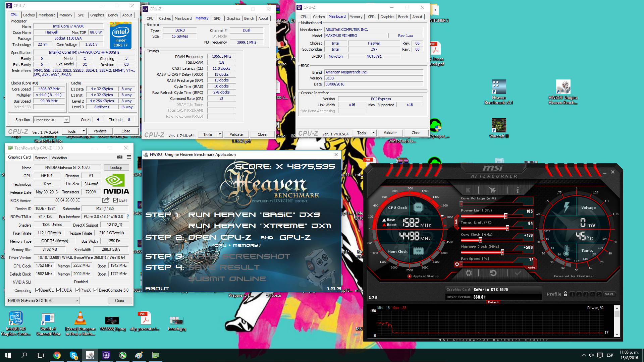Click the Detach button in Afterburner
The width and height of the screenshot is (644, 362).
pyautogui.click(x=493, y=302)
